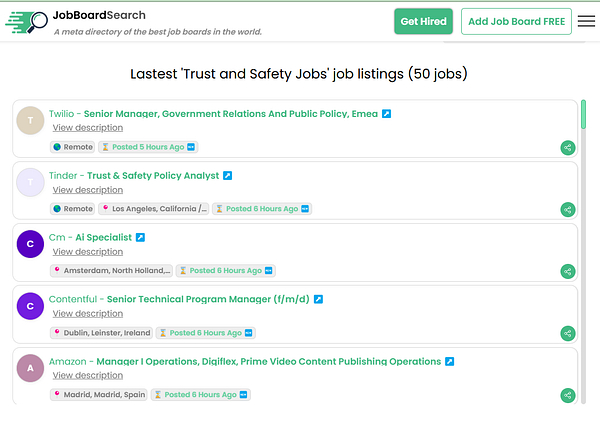Screen dimensions: 600x441
Task: Click Posted 6 Hours Ago on Contentful listing
Action: (206, 333)
